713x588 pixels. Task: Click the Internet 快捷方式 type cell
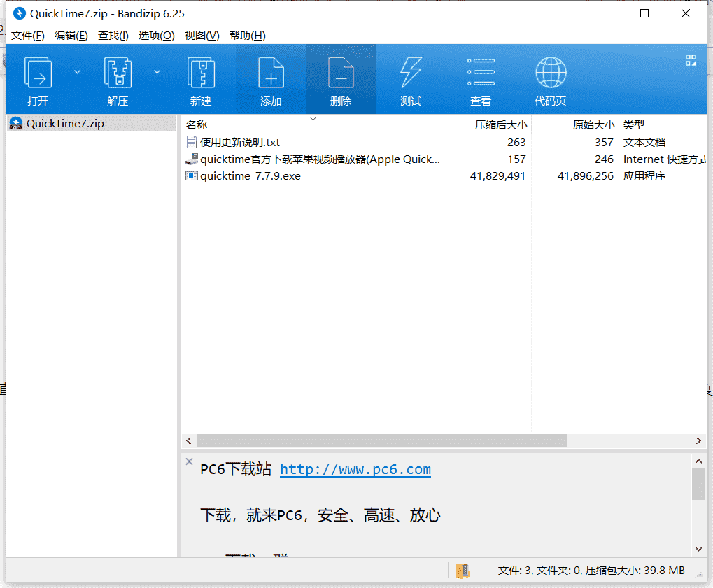(665, 159)
